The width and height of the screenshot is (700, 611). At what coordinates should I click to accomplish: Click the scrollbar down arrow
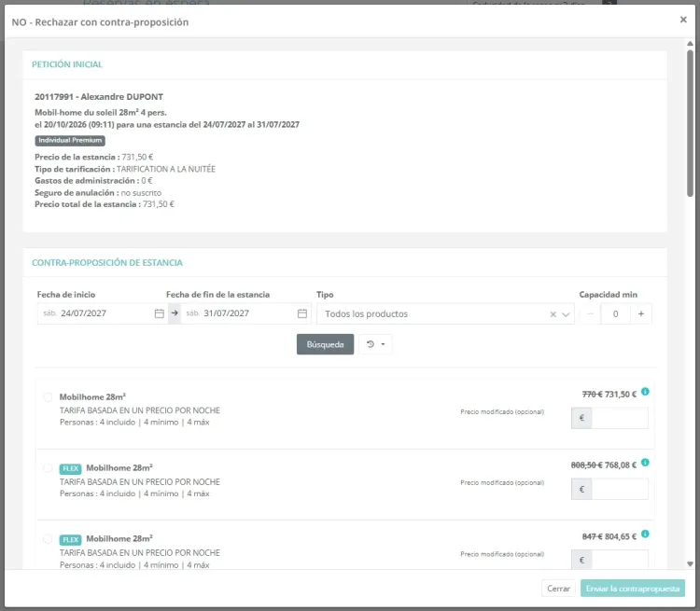690,564
